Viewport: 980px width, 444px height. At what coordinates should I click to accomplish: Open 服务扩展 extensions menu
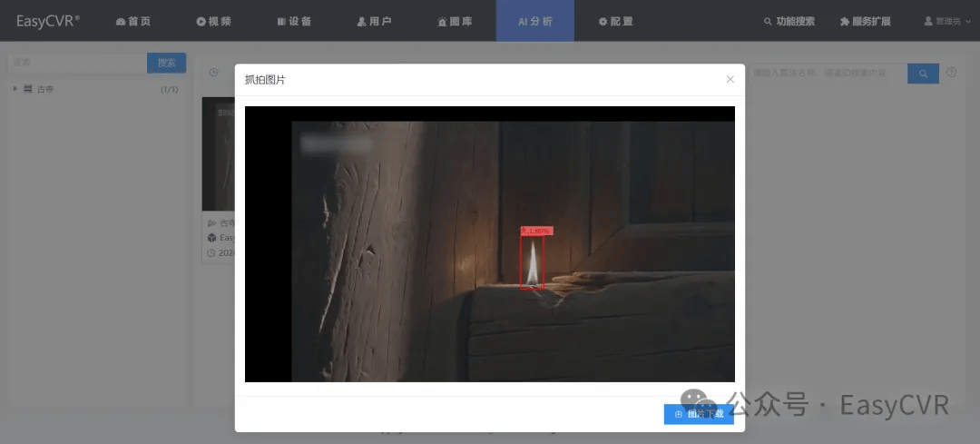click(866, 21)
